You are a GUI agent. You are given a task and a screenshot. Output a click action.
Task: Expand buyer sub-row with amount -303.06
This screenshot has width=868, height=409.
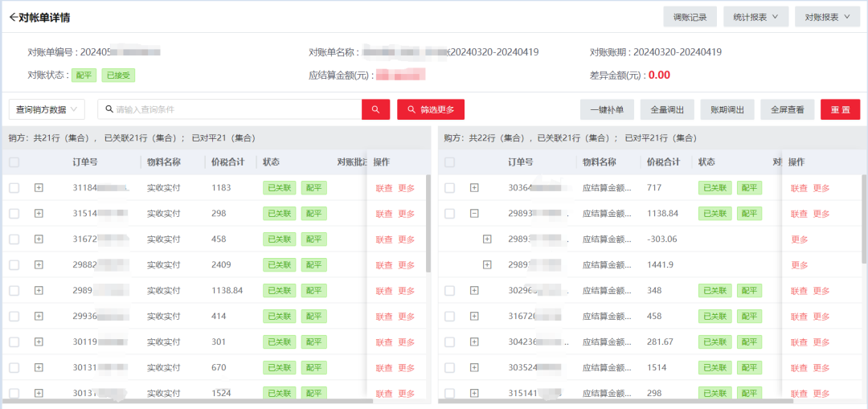point(487,239)
